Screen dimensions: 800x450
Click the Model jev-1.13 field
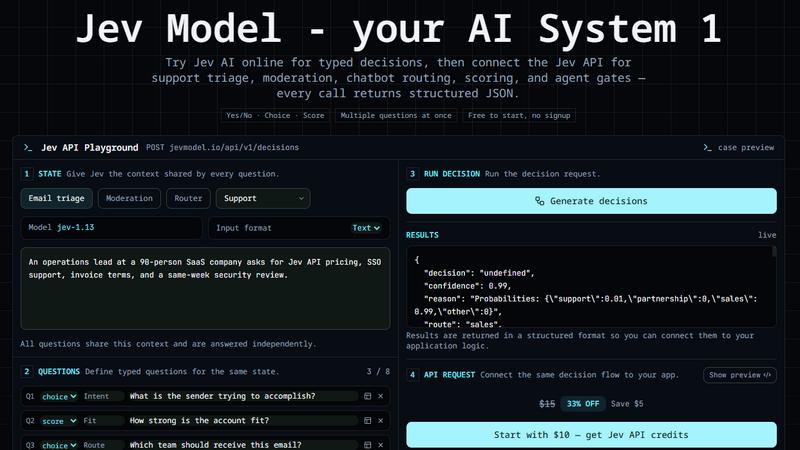click(111, 228)
